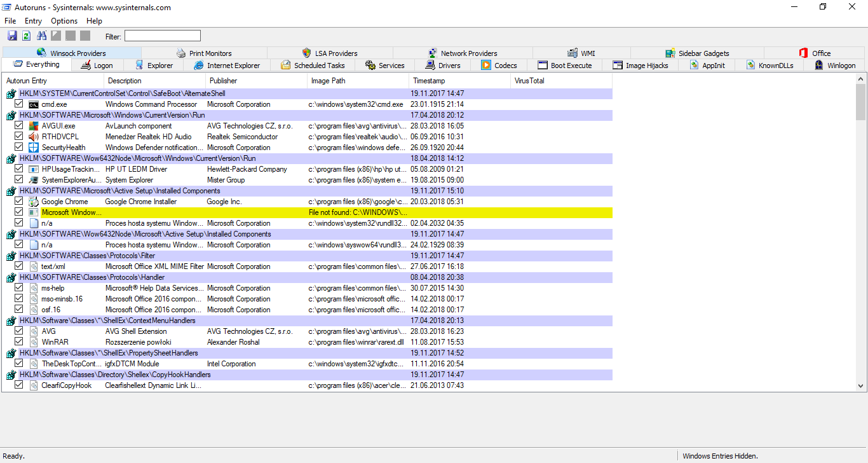Viewport: 868px width, 463px height.
Task: Open the Internet Explorer tab
Action: pyautogui.click(x=227, y=66)
